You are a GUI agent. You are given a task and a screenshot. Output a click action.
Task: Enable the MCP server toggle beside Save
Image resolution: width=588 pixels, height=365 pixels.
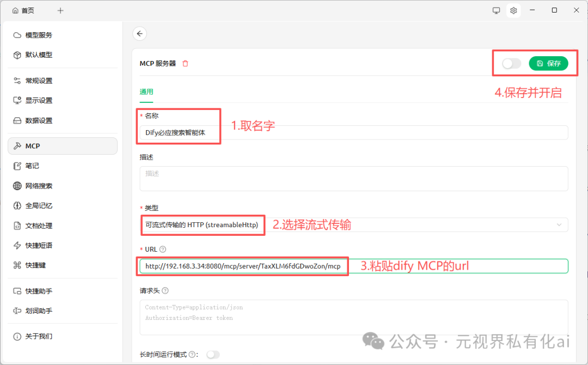click(511, 63)
